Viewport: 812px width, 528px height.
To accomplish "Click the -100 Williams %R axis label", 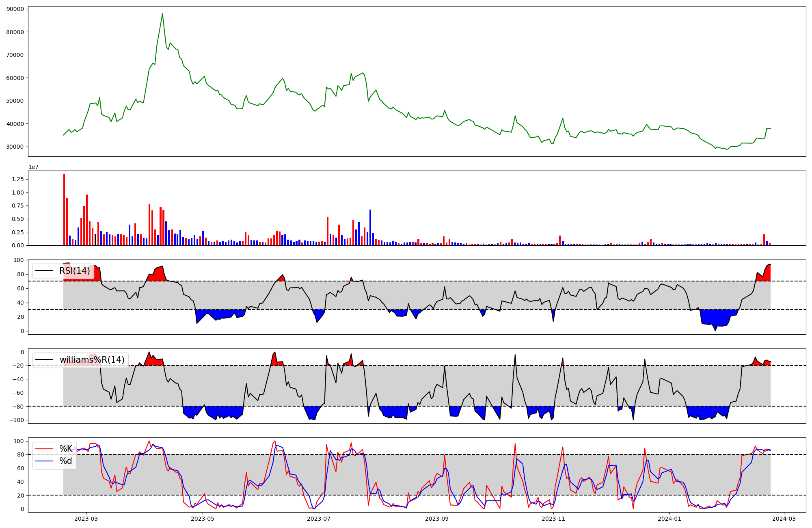I will tap(17, 420).
